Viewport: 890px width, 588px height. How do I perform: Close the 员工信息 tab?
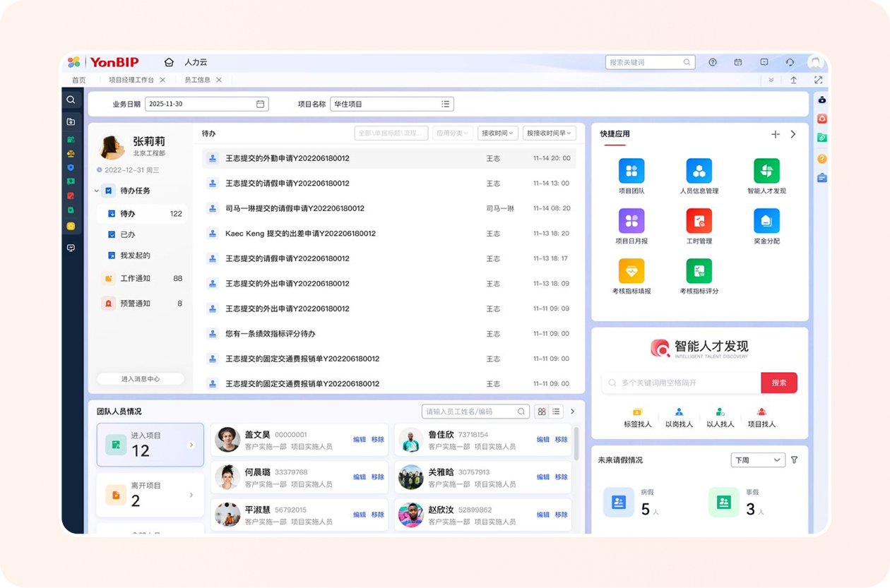coord(219,80)
